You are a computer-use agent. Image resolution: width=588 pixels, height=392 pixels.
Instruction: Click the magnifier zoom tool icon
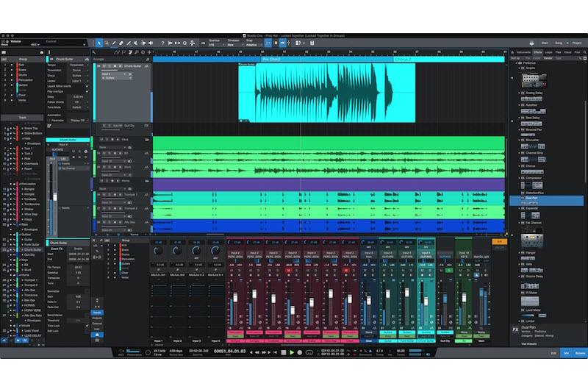[184, 43]
